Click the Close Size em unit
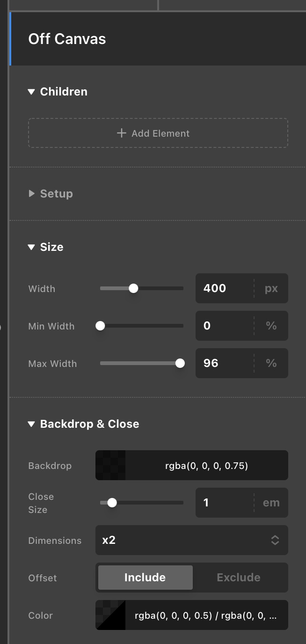This screenshot has width=306, height=644. coord(271,503)
